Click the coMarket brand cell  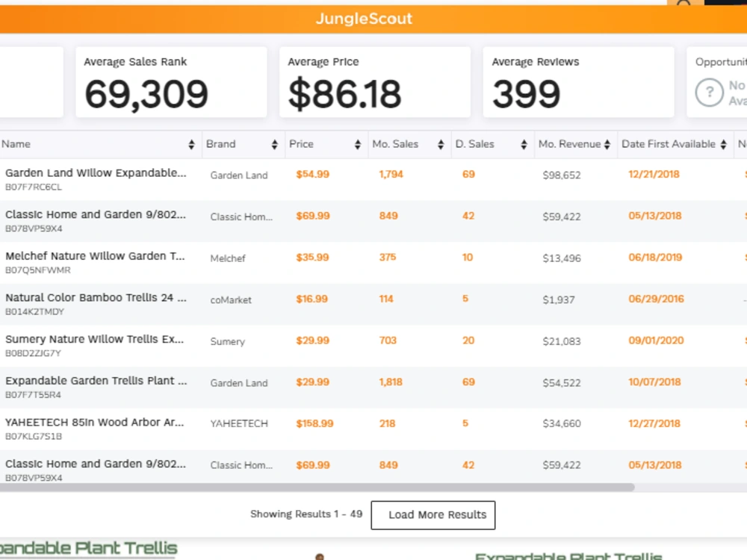click(231, 300)
